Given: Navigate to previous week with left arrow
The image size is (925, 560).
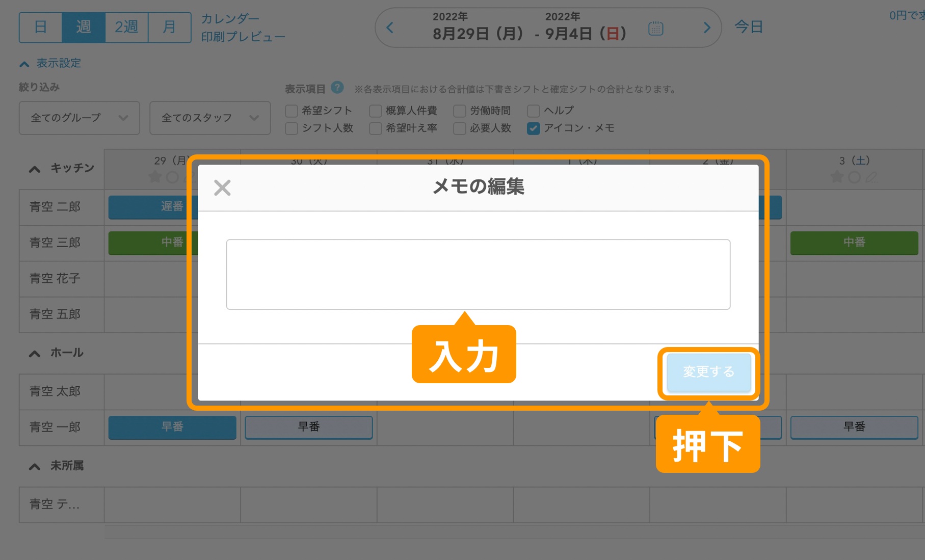Looking at the screenshot, I should (x=389, y=28).
